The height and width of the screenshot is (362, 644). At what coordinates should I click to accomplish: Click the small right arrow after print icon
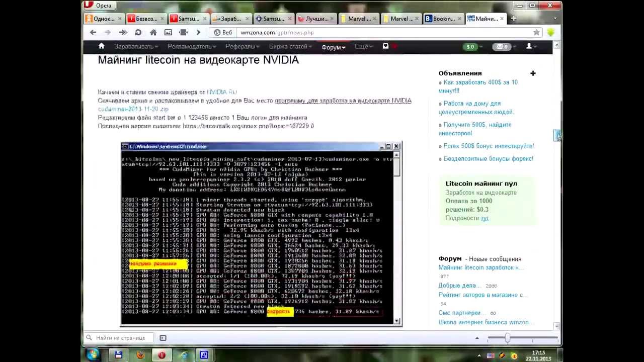pyautogui.click(x=198, y=32)
